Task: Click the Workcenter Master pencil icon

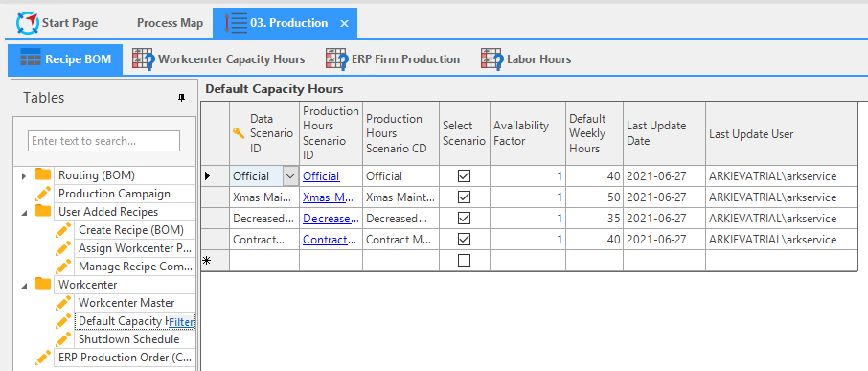Action: [63, 302]
